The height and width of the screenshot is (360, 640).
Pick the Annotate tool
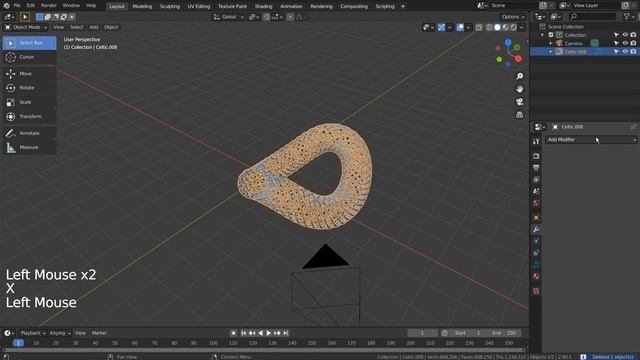pyautogui.click(x=29, y=133)
